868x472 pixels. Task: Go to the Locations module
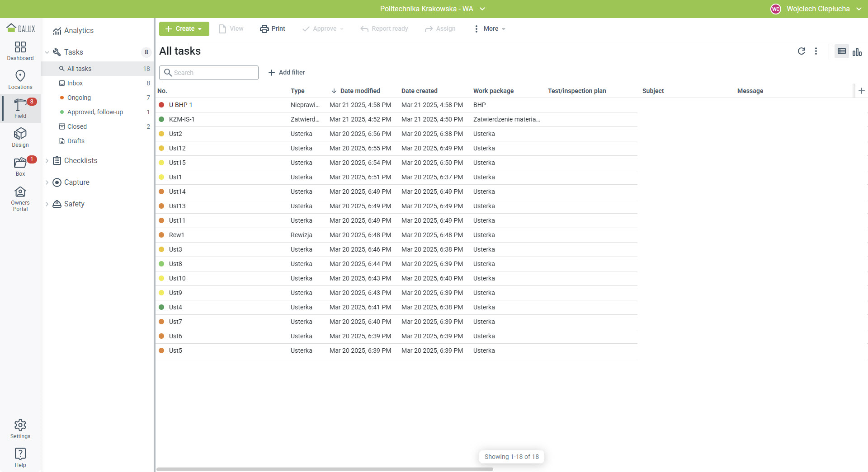(20, 79)
